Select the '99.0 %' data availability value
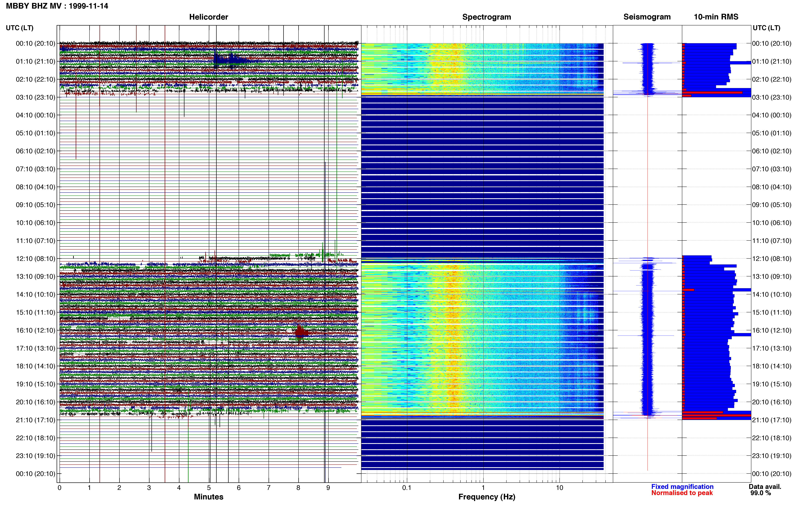This screenshot has height=508, width=812. [761, 493]
